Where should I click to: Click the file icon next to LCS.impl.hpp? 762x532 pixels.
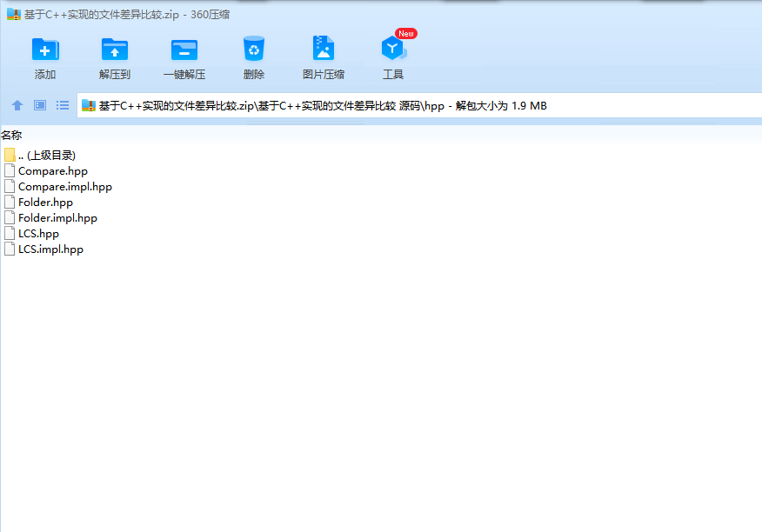click(x=10, y=249)
